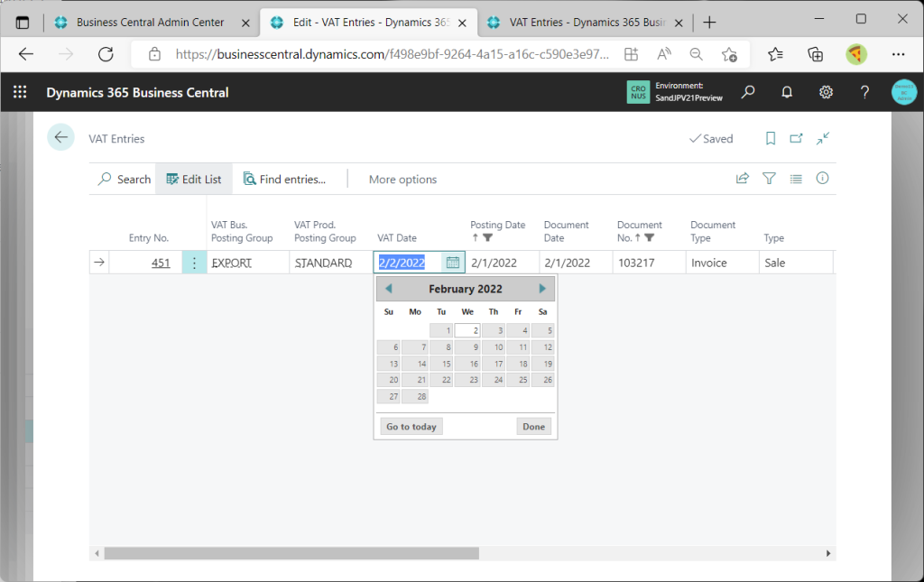Open the settings gear in header

click(x=827, y=92)
